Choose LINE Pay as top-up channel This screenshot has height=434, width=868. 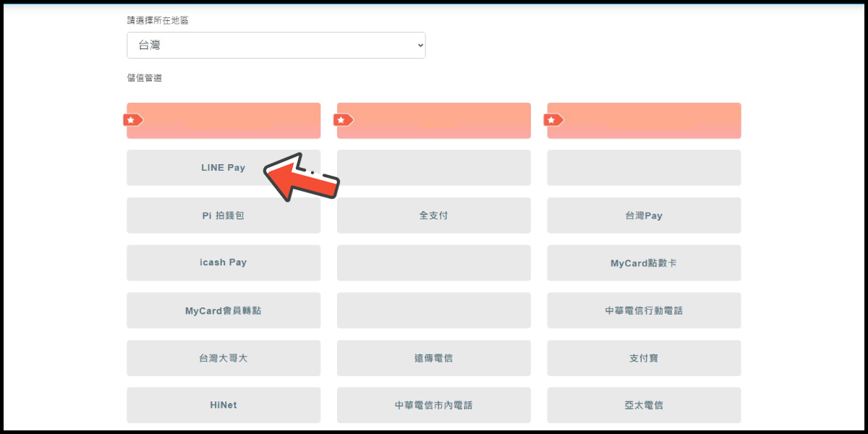[x=224, y=168]
